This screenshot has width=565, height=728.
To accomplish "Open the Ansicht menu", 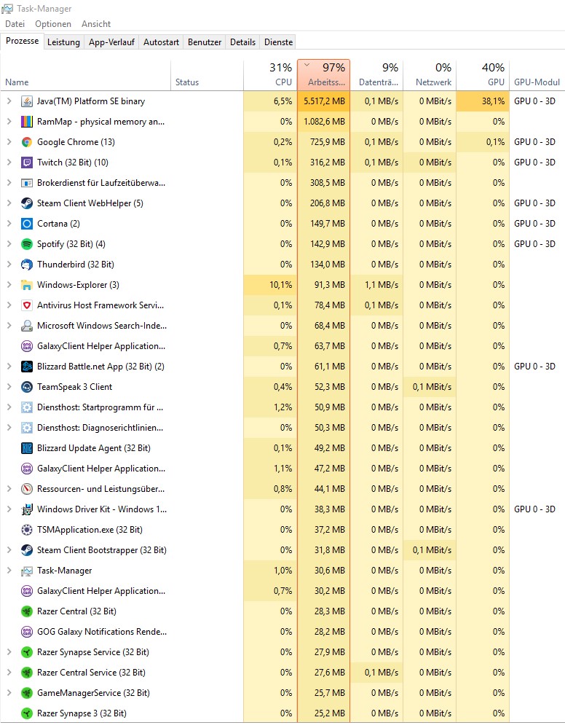I will point(96,24).
